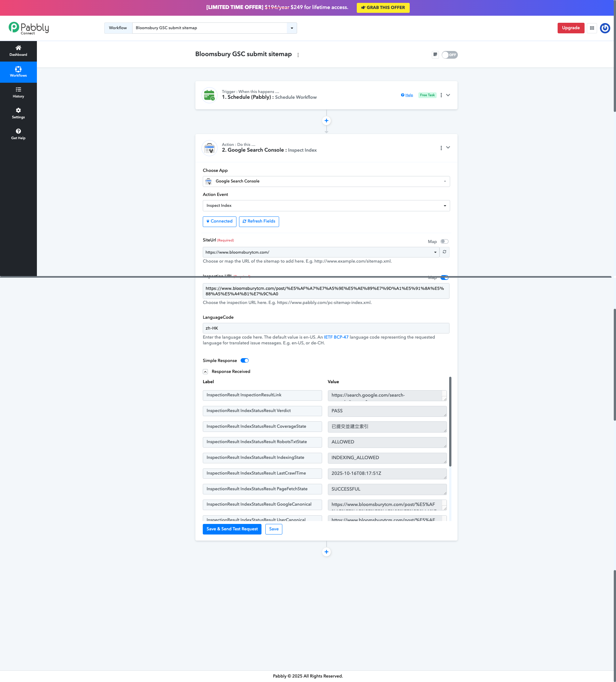Click the InspectionResultLink value field
The width and height of the screenshot is (616, 682).
pyautogui.click(x=387, y=396)
